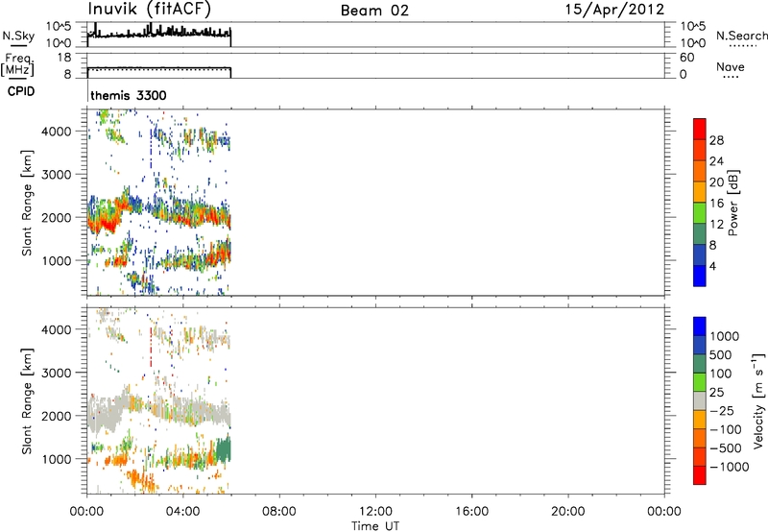Click the 2000 tick of the velocity panel

57,416
